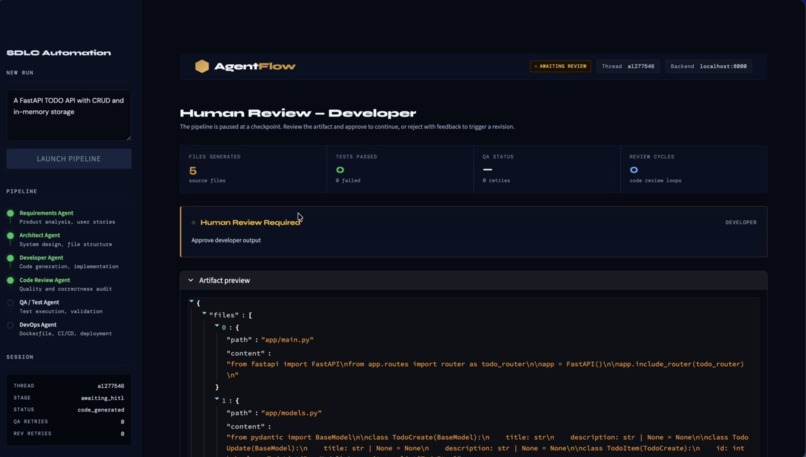806x457 pixels.
Task: Collapse the Artifact preview section
Action: pyautogui.click(x=191, y=280)
